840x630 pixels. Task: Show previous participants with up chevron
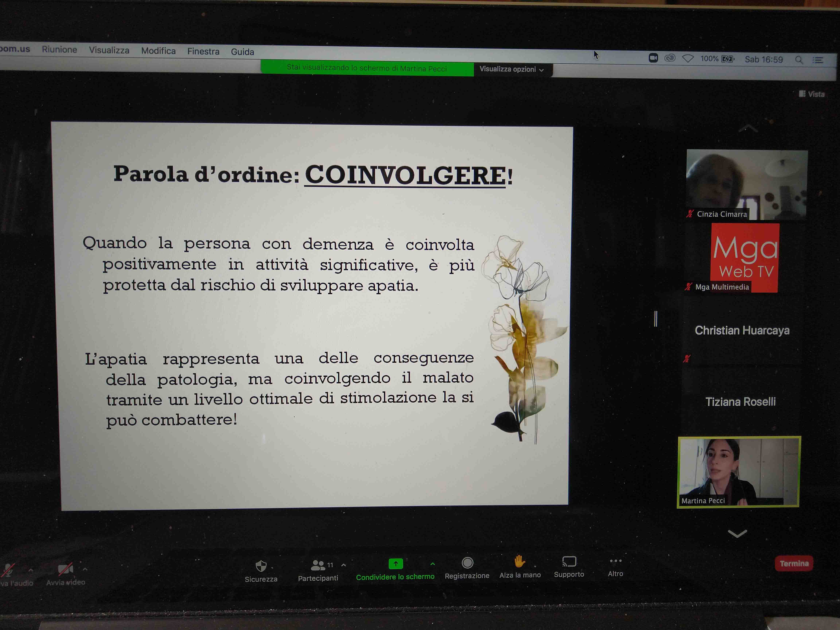click(x=748, y=128)
